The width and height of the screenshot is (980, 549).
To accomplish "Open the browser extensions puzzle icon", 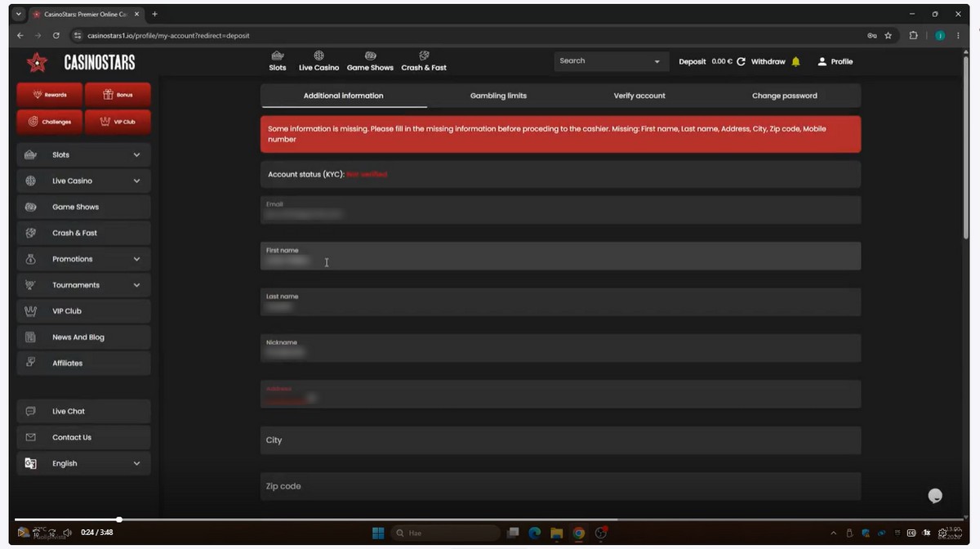I will pyautogui.click(x=914, y=36).
